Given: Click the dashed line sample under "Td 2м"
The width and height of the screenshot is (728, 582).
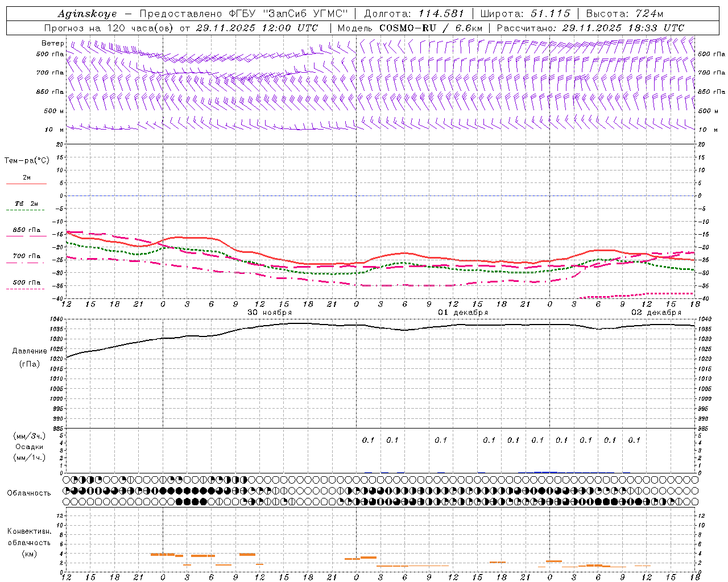Looking at the screenshot, I should [x=26, y=210].
